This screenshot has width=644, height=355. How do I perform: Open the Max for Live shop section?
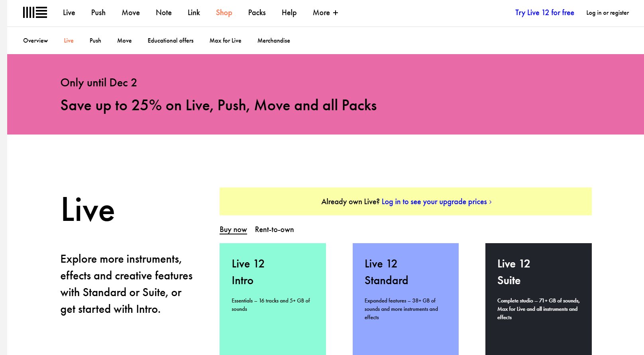click(225, 41)
